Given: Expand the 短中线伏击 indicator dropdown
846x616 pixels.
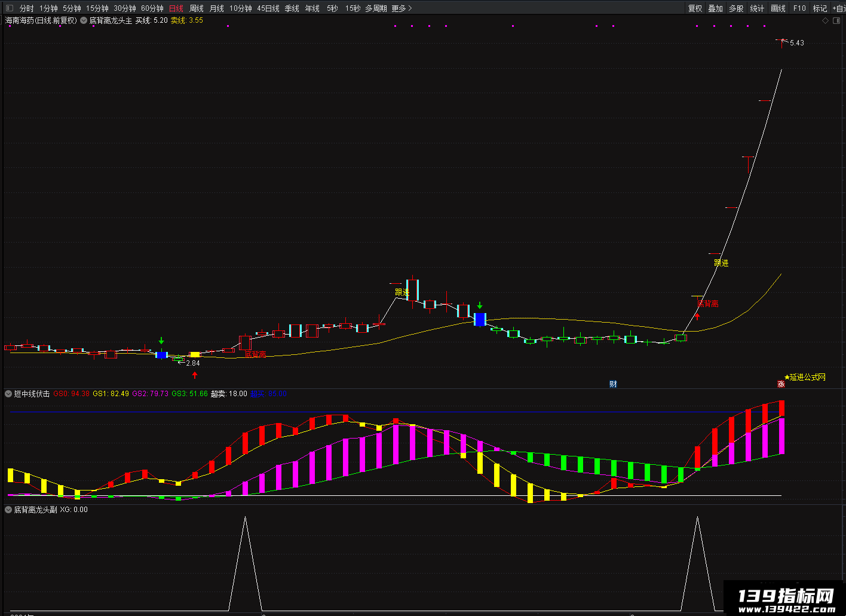Looking at the screenshot, I should pos(8,394).
